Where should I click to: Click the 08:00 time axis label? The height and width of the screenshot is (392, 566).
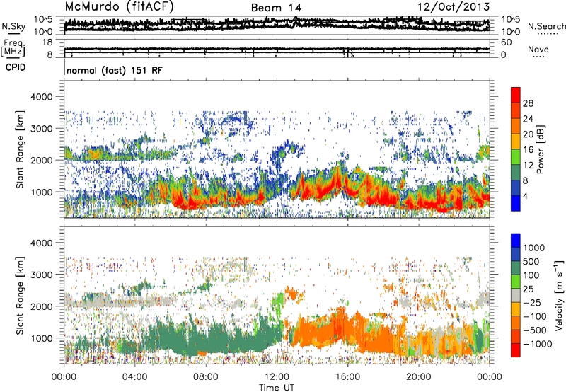click(x=206, y=377)
